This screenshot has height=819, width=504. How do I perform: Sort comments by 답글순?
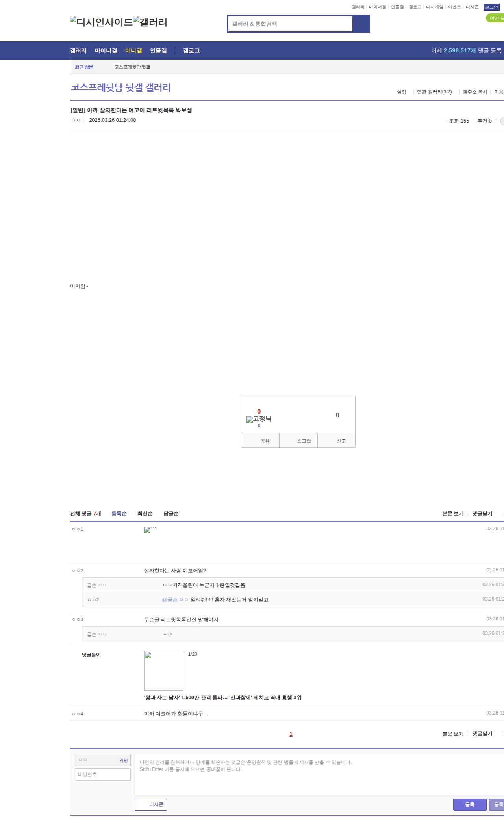click(x=171, y=514)
